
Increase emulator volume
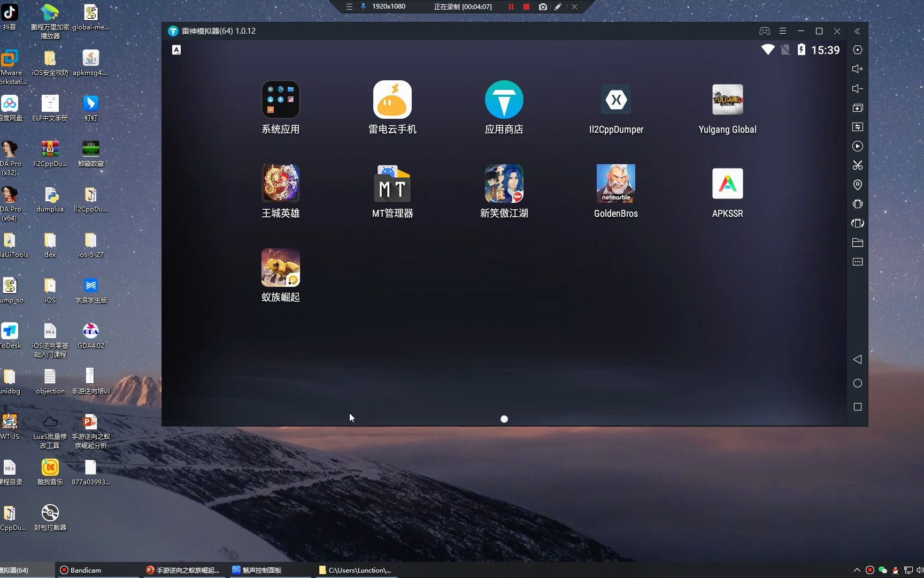(858, 69)
